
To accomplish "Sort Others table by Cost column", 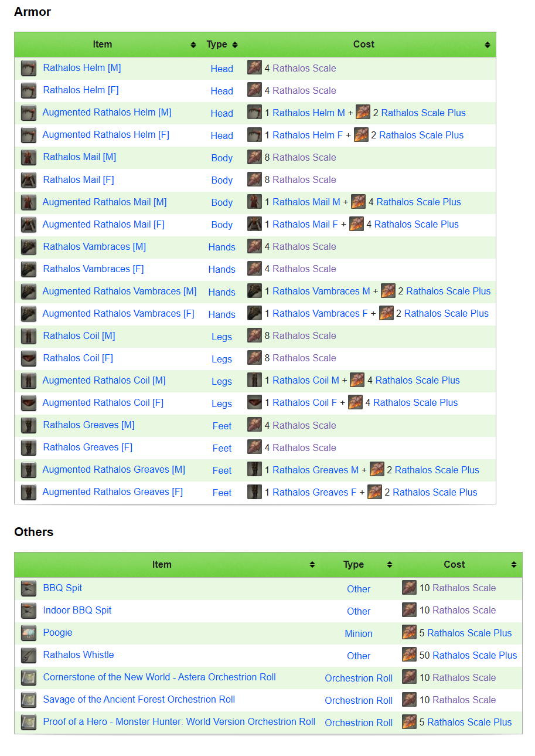I will pos(514,565).
